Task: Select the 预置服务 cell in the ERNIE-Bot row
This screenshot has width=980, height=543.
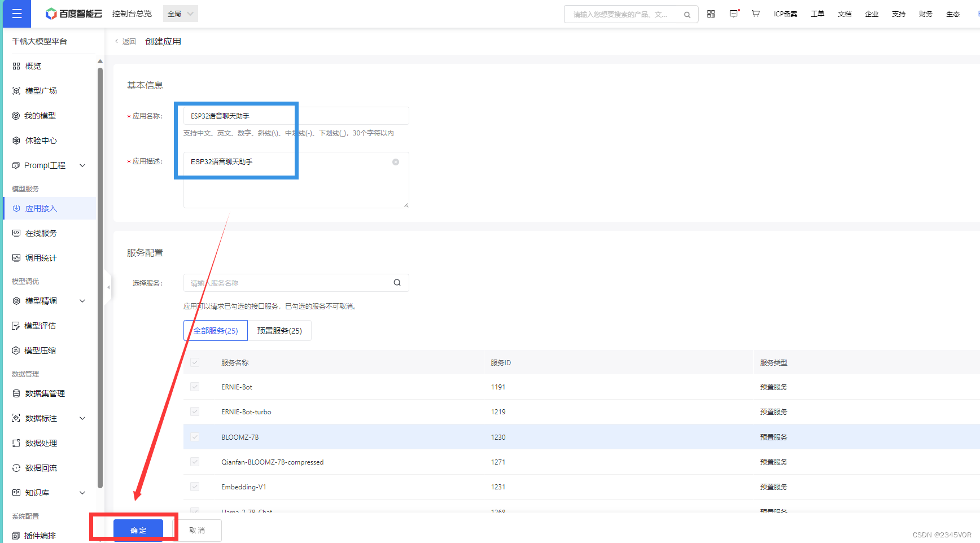Action: pos(773,387)
